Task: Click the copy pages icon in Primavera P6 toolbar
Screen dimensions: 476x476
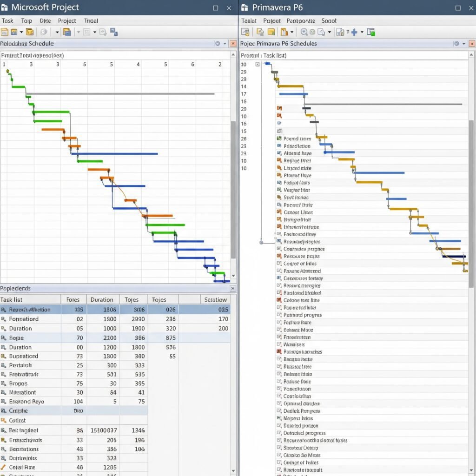Action: [x=260, y=32]
